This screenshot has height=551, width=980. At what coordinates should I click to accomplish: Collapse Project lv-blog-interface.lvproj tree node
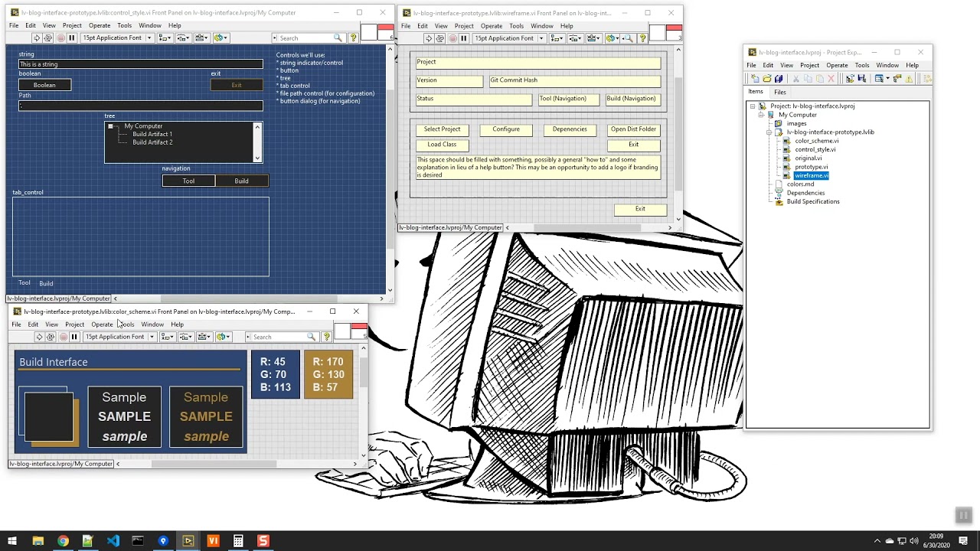(x=753, y=106)
